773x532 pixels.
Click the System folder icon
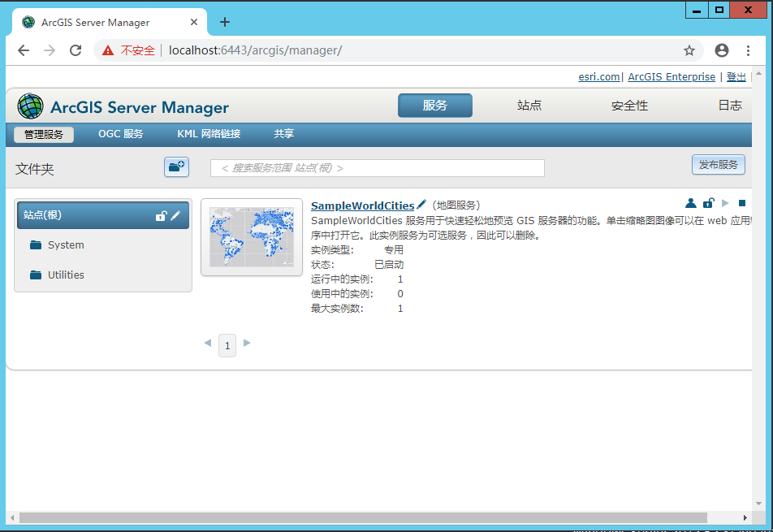36,245
